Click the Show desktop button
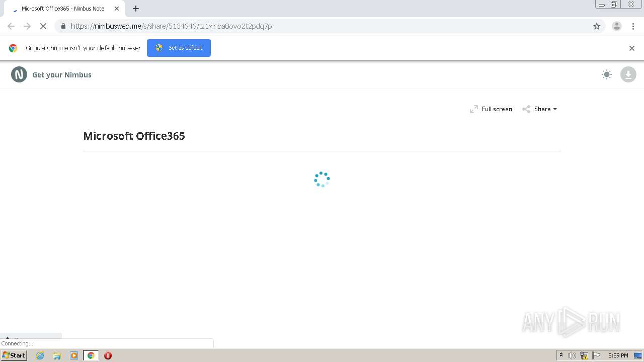 638,355
